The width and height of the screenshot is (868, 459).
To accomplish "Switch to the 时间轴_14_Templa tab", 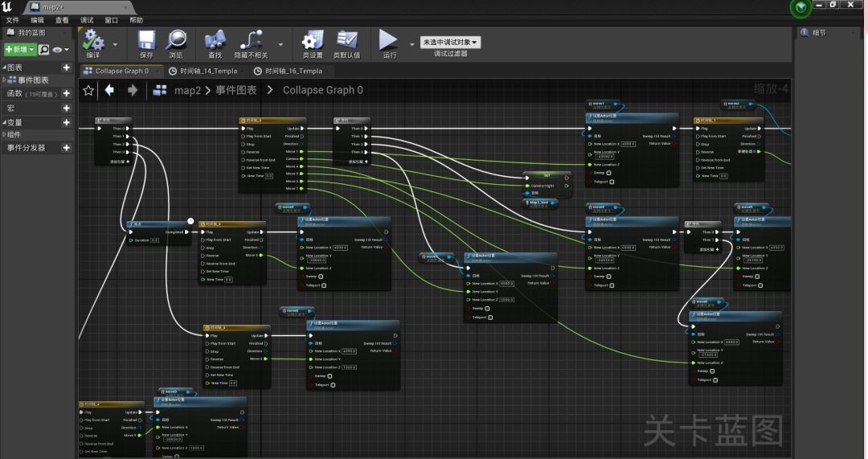I will [x=207, y=71].
